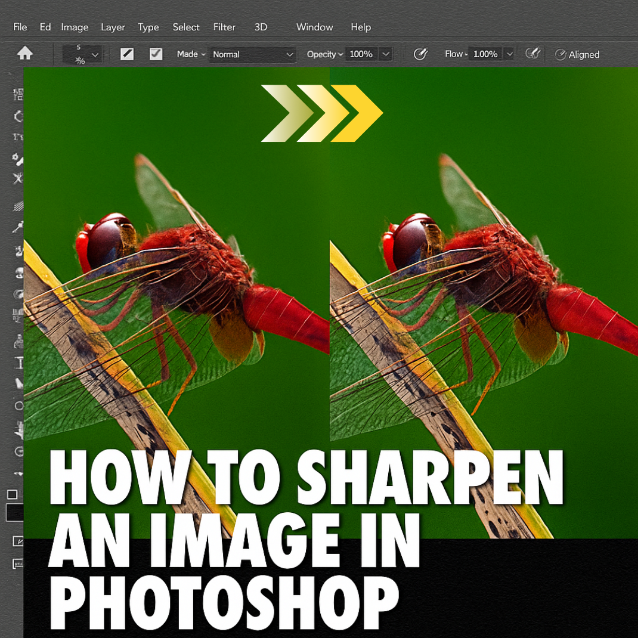Open the 3D menu
This screenshot has width=644, height=644.
(261, 27)
